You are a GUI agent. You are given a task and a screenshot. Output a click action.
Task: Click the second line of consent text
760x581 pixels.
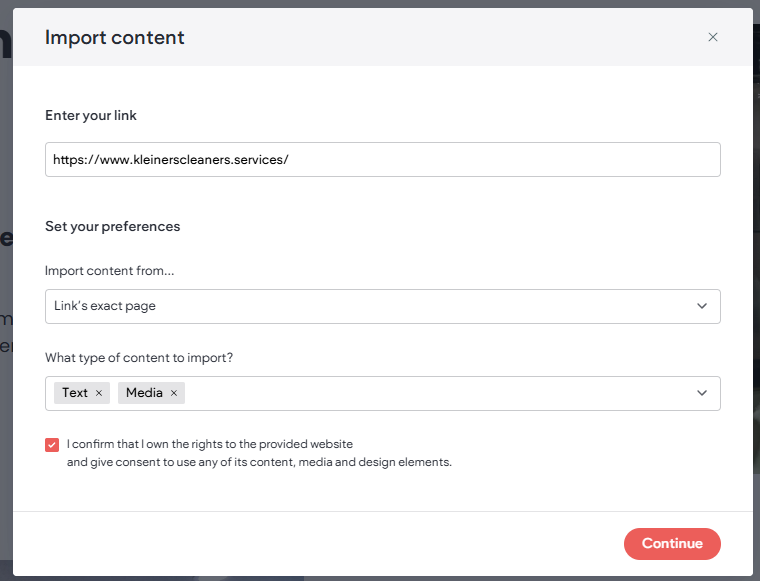point(259,462)
